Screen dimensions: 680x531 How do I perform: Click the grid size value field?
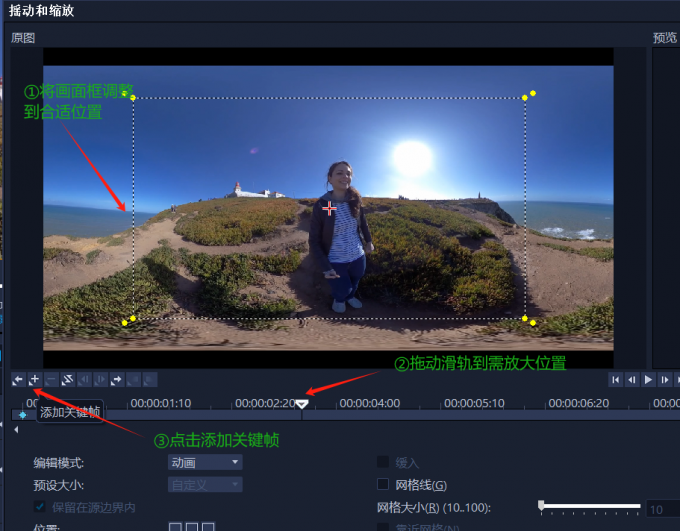[662, 509]
